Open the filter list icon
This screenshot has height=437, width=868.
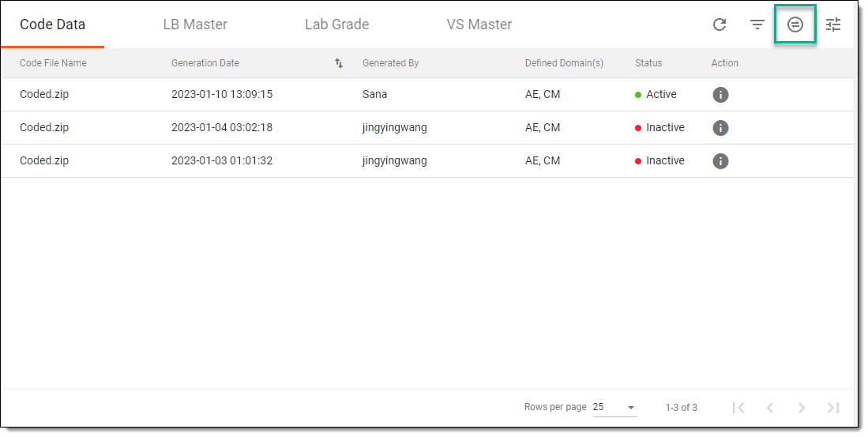757,24
